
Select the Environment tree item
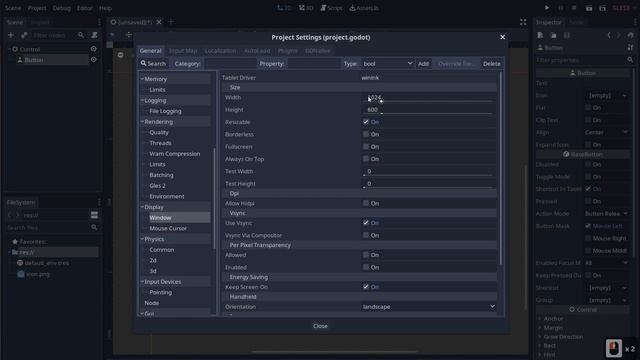(167, 196)
